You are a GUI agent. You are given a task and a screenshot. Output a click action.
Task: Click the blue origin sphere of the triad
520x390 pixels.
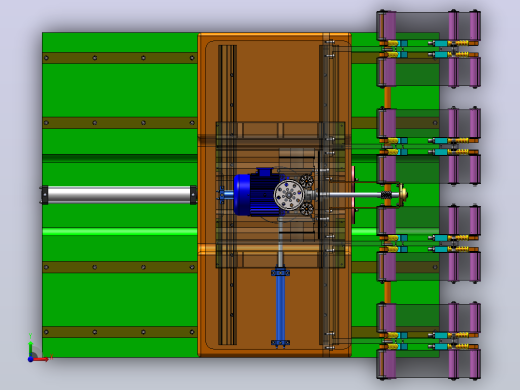click(30, 359)
